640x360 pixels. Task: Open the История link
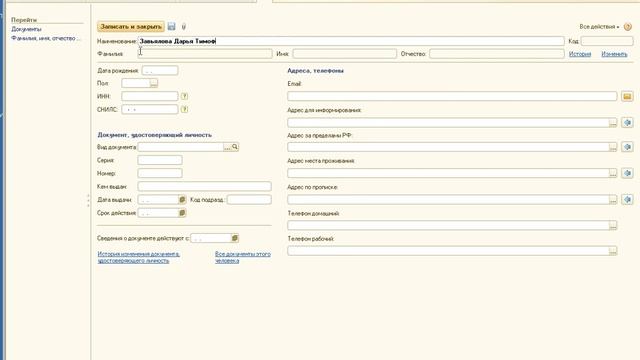(x=580, y=54)
